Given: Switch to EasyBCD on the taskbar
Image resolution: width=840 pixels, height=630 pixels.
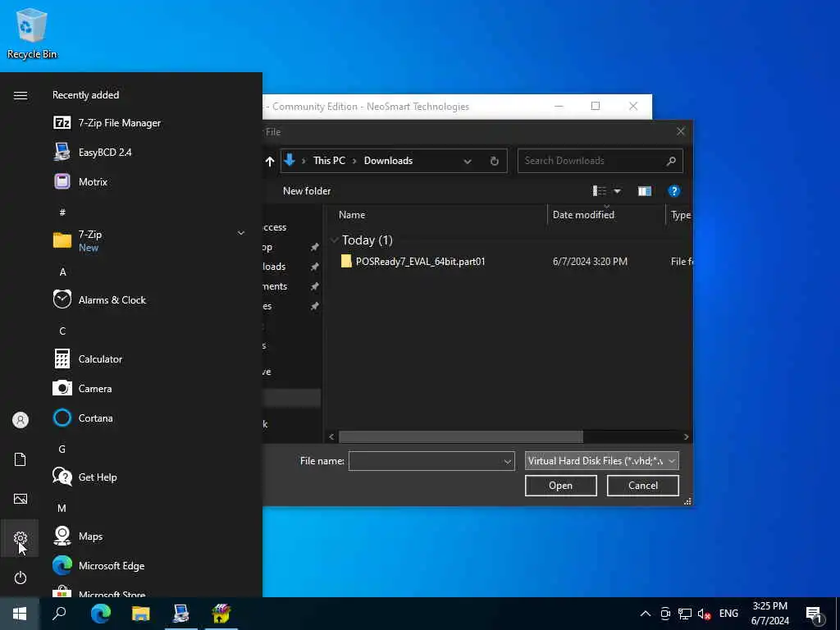Looking at the screenshot, I should (181, 614).
